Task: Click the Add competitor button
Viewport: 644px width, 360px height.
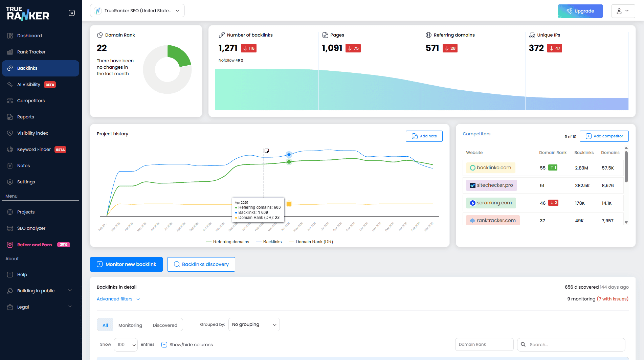Action: coord(604,136)
